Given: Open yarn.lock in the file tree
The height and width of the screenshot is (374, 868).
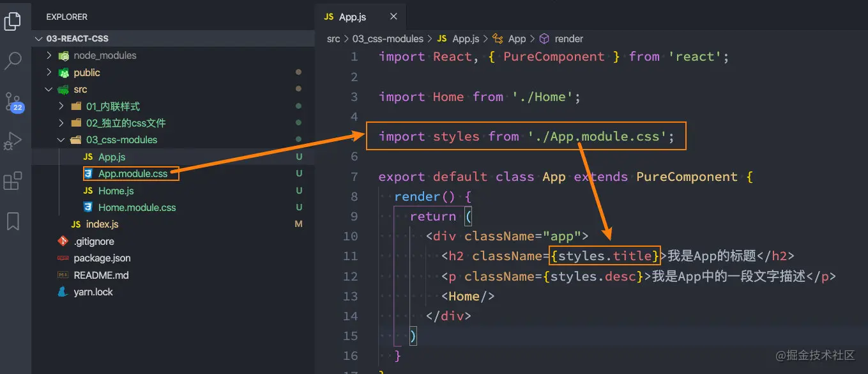Looking at the screenshot, I should [x=93, y=292].
